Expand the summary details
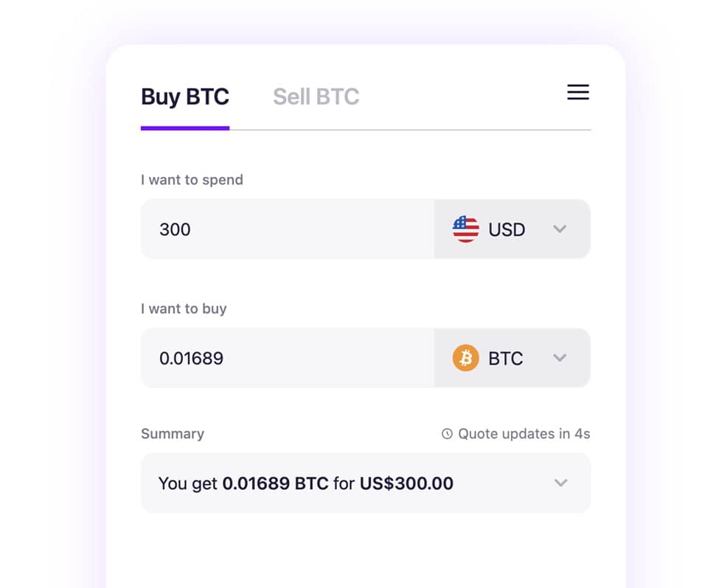719x588 pixels. [560, 483]
